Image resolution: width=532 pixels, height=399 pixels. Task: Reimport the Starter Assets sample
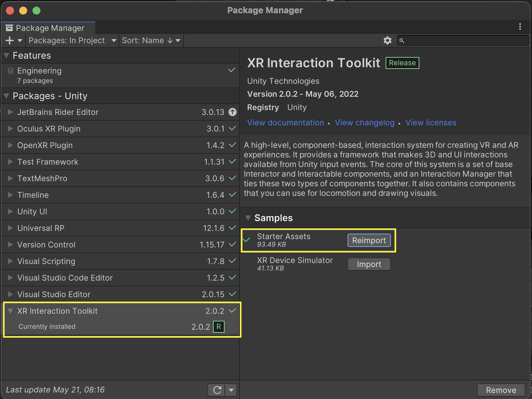click(x=369, y=240)
